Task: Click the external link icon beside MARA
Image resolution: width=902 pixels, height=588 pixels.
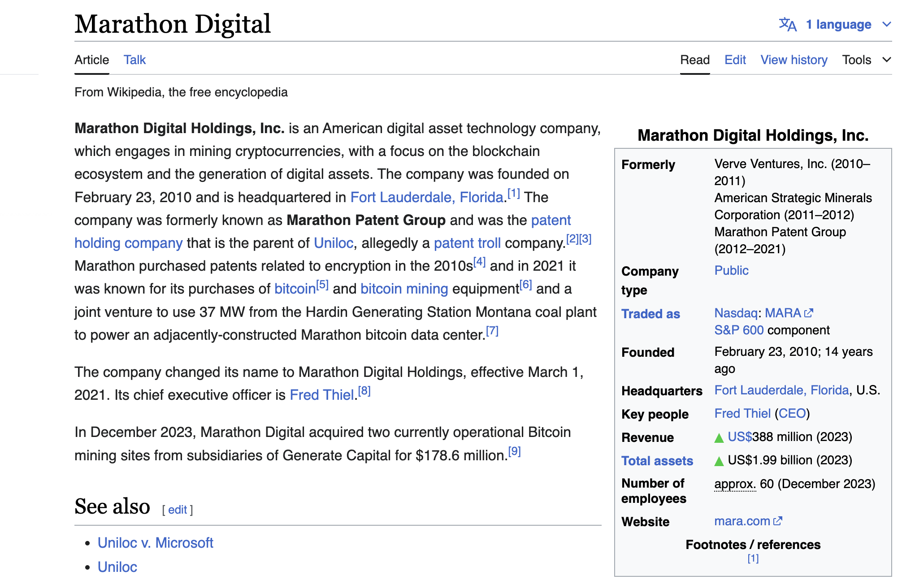Action: [x=809, y=313]
